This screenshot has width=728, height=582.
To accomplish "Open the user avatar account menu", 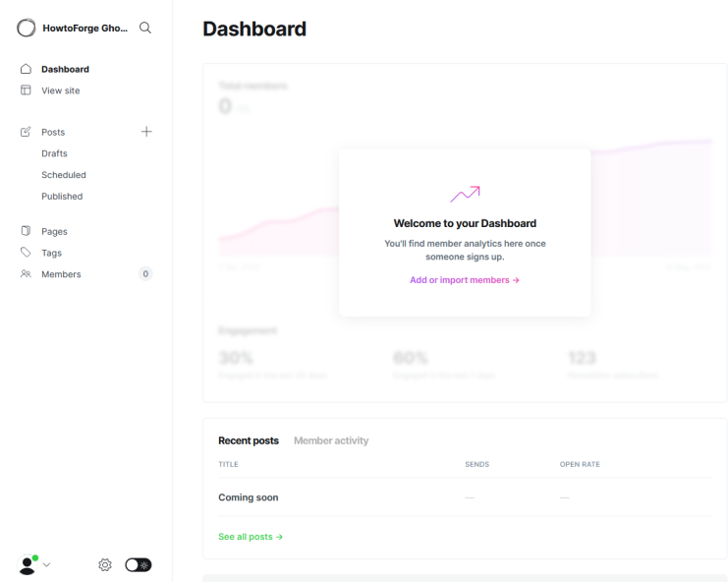I will [28, 564].
